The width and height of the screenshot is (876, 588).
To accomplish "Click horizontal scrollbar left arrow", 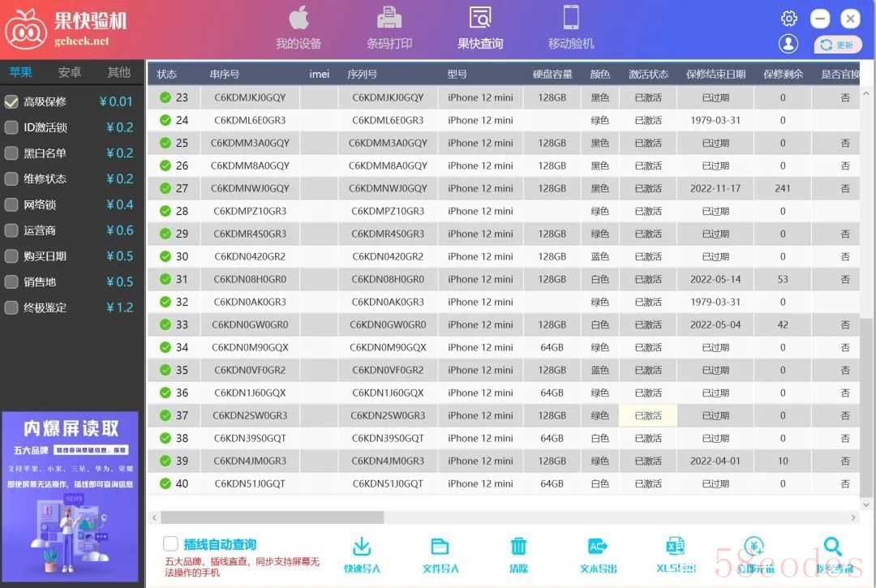I will pyautogui.click(x=155, y=517).
